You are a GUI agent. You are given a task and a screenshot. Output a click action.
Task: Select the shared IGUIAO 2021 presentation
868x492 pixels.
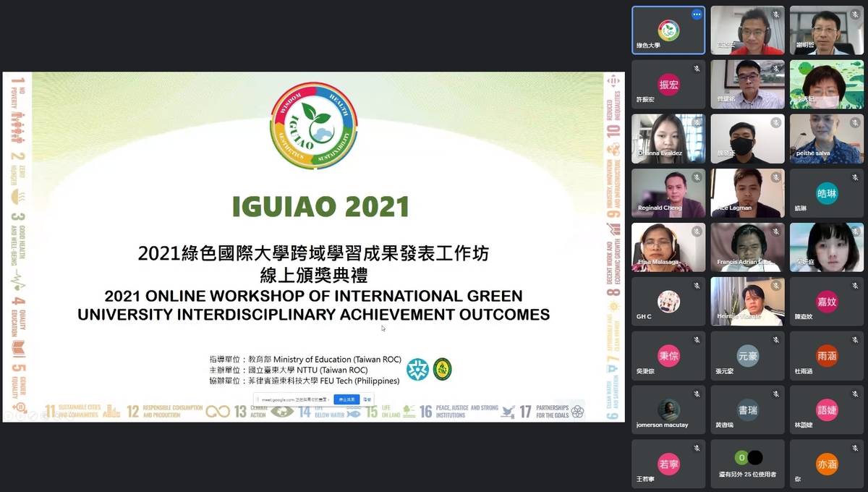[313, 247]
